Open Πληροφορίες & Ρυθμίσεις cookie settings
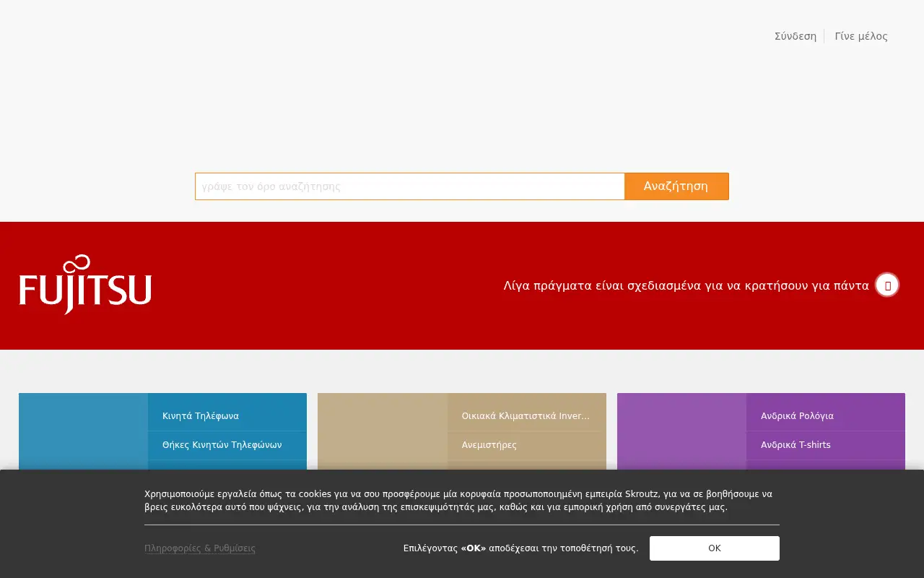Image resolution: width=924 pixels, height=578 pixels. coord(200,548)
